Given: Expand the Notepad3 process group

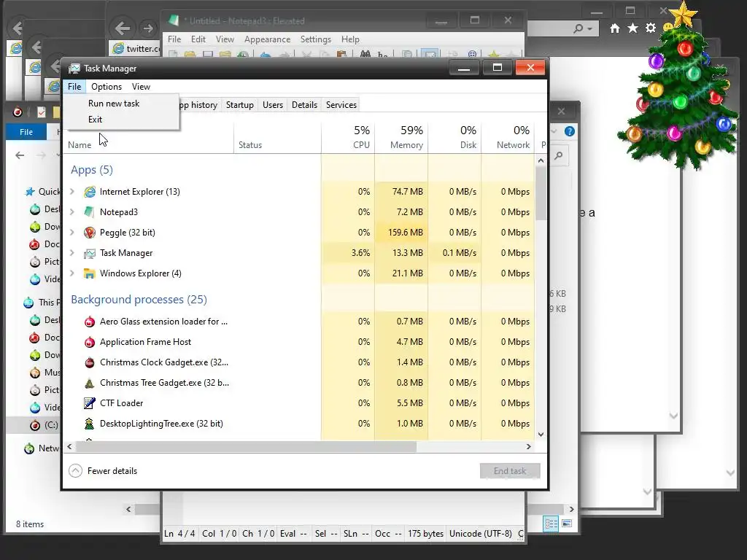Looking at the screenshot, I should [72, 212].
